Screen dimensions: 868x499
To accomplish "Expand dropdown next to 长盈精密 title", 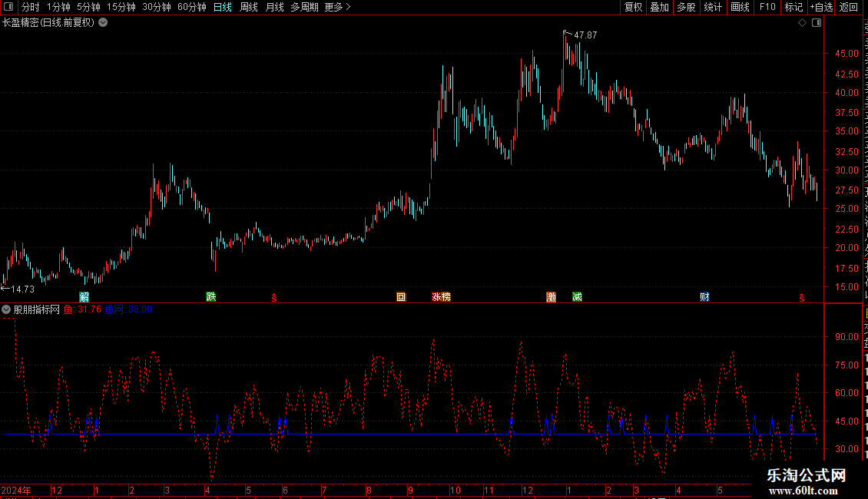I will tap(103, 23).
